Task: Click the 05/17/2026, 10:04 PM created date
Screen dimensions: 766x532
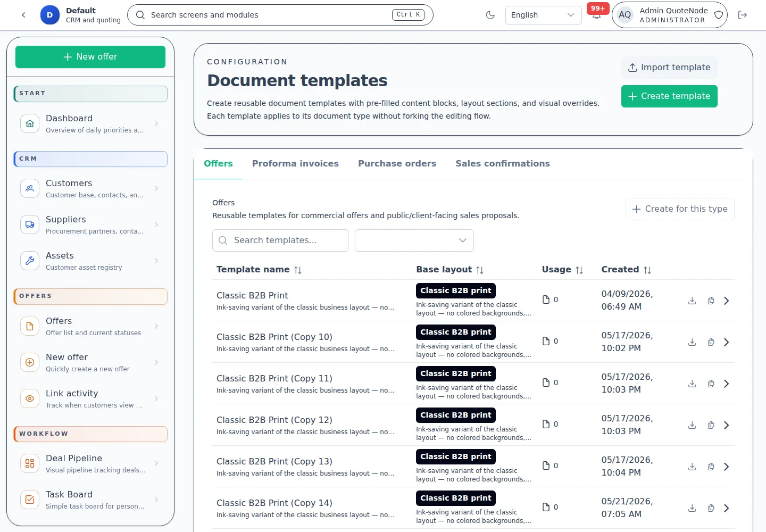Action: click(x=627, y=467)
